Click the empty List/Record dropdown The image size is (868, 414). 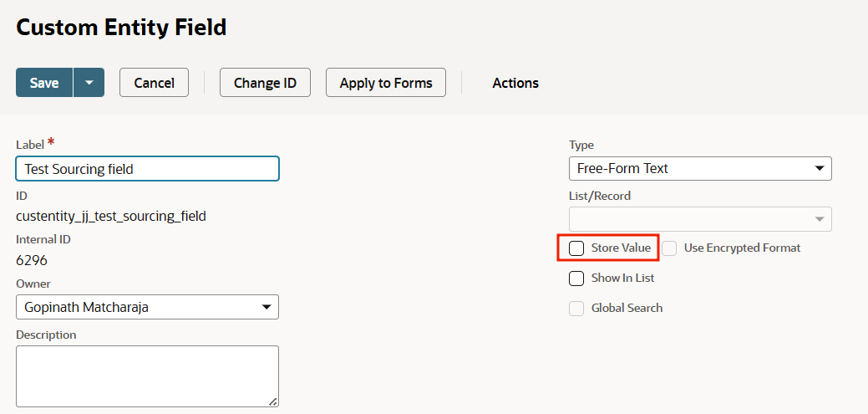699,219
